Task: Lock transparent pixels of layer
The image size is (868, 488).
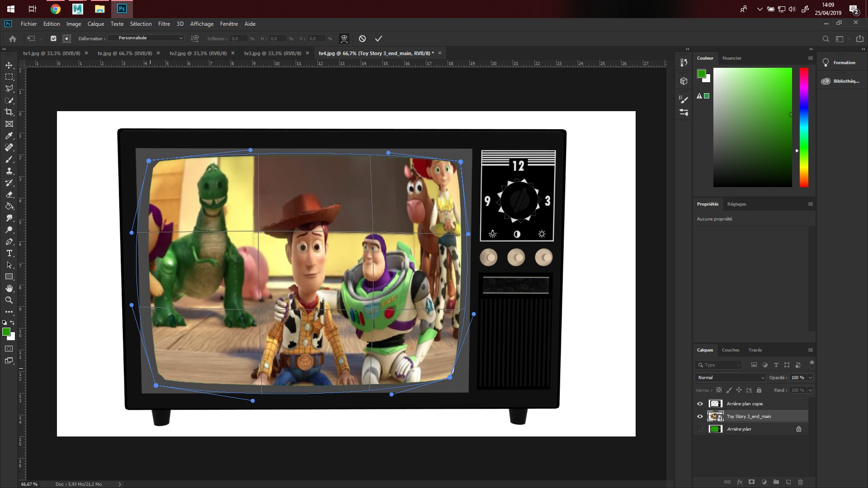Action: (719, 390)
